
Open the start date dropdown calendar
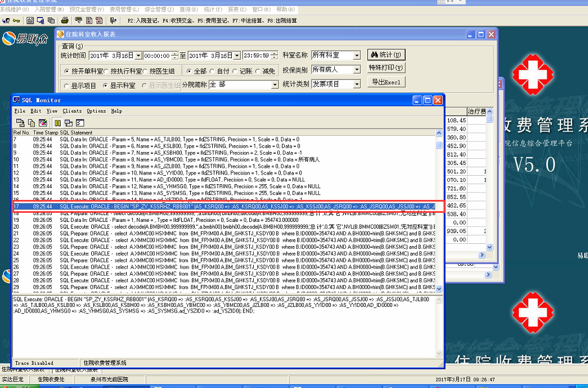(138, 56)
